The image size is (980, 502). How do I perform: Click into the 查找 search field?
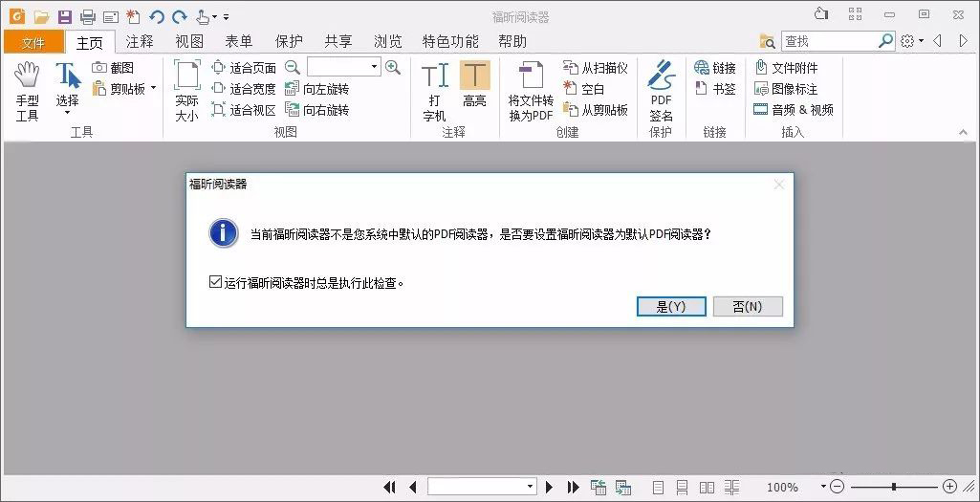830,41
